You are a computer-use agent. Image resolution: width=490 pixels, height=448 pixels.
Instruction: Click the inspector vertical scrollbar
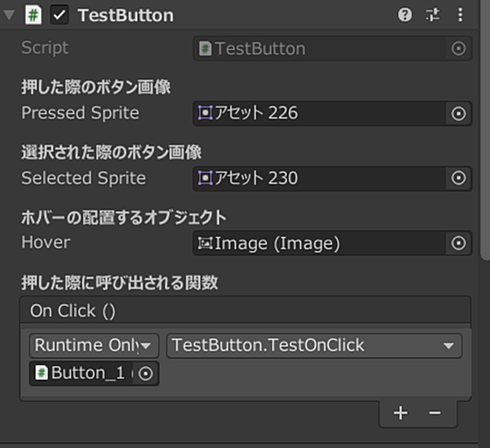(485, 130)
